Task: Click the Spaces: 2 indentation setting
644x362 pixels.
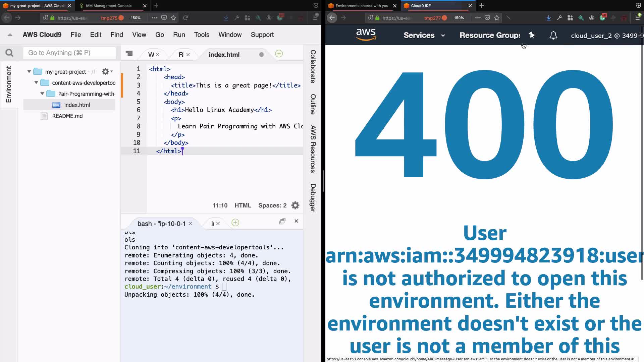Action: pos(272,205)
